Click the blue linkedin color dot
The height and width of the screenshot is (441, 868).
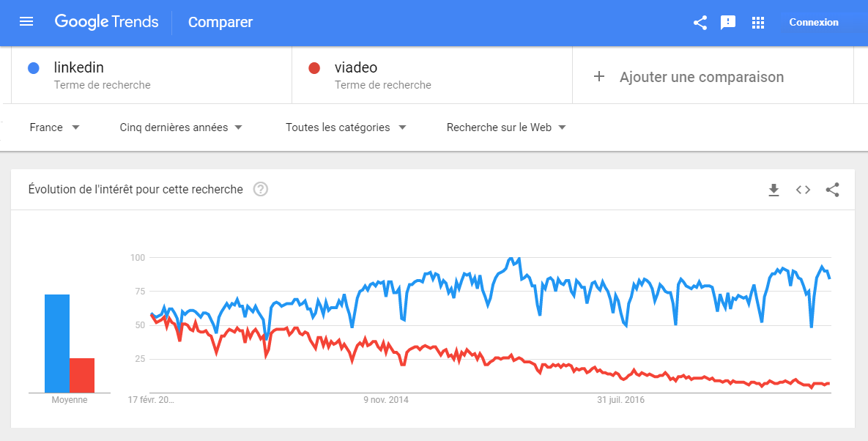[x=34, y=69]
